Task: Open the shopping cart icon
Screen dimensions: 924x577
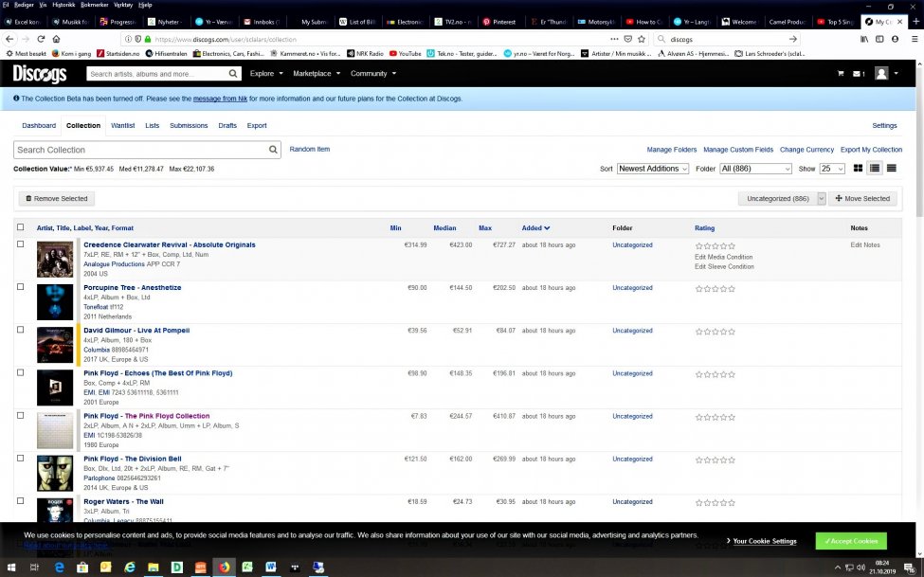Action: [x=840, y=73]
